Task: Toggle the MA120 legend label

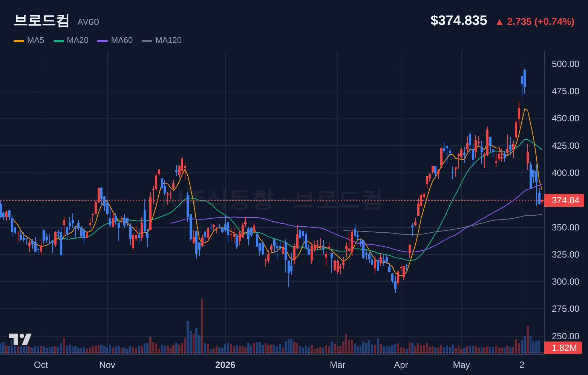Action: pos(168,40)
